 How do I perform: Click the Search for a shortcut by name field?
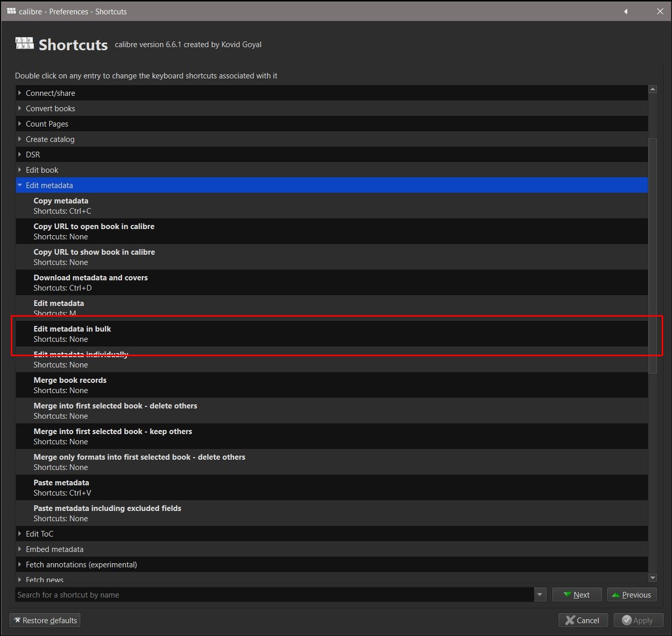[275, 594]
